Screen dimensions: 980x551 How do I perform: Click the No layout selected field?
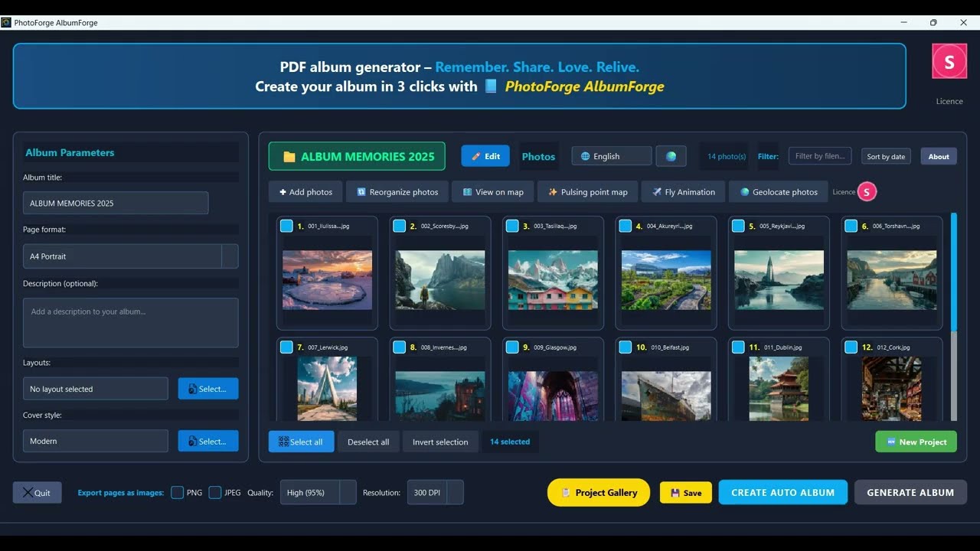[96, 389]
